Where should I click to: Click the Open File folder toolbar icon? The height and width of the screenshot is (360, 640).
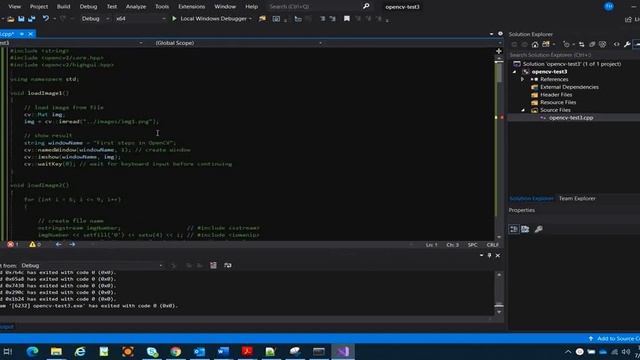pyautogui.click(x=11, y=19)
